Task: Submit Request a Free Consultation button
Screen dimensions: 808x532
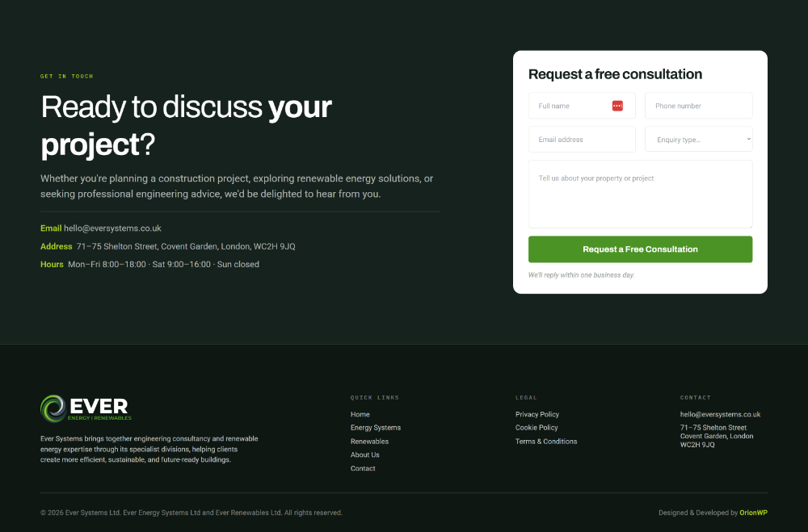Action: pos(640,249)
